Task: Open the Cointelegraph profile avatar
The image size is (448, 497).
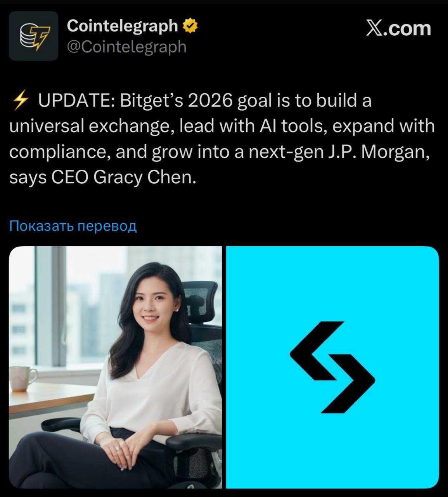Action: coord(33,36)
